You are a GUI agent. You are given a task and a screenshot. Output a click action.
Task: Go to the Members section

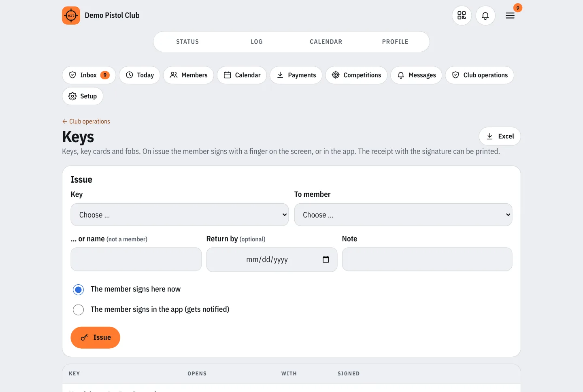189,75
